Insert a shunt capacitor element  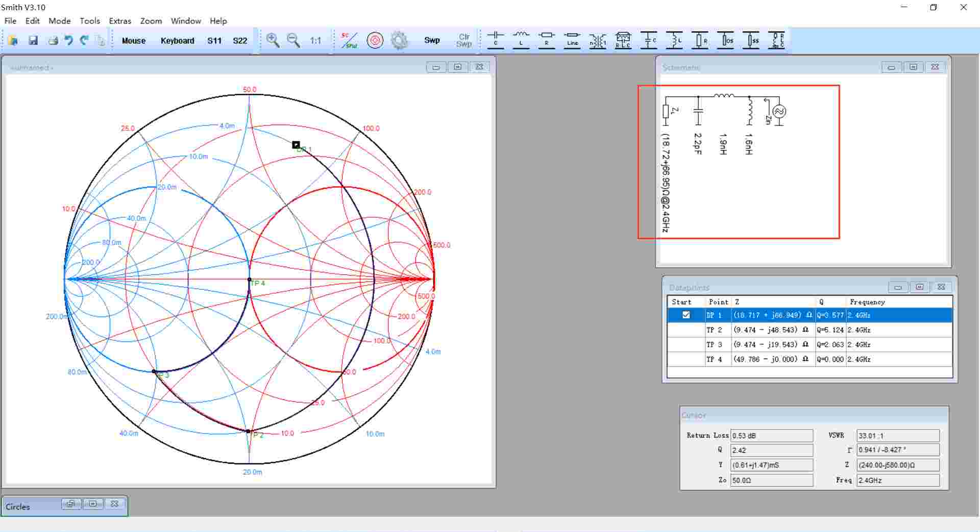coord(649,40)
